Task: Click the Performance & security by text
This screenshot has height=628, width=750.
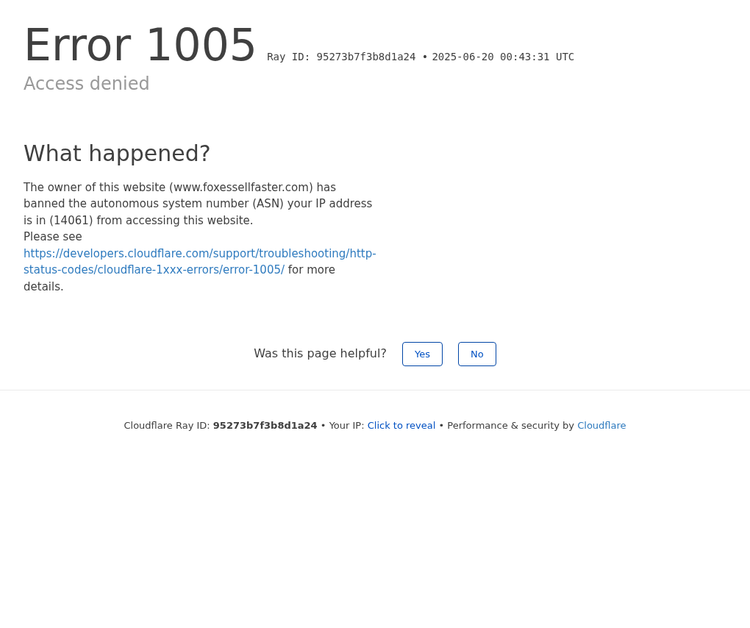Action: click(x=510, y=425)
